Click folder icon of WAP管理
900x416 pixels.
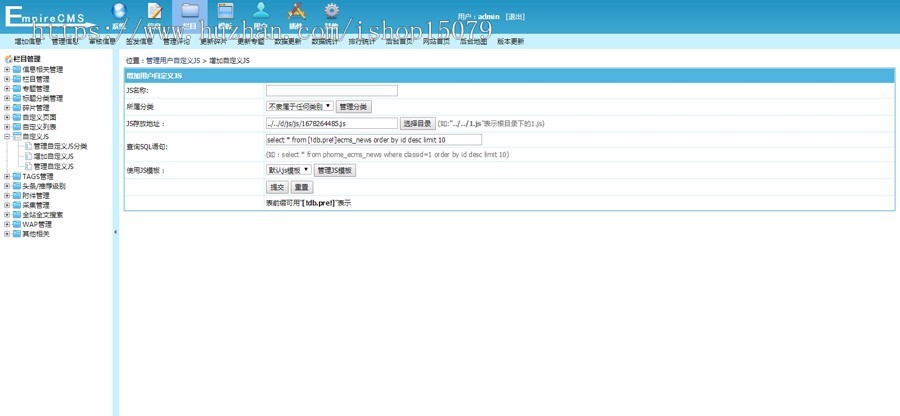(x=17, y=224)
